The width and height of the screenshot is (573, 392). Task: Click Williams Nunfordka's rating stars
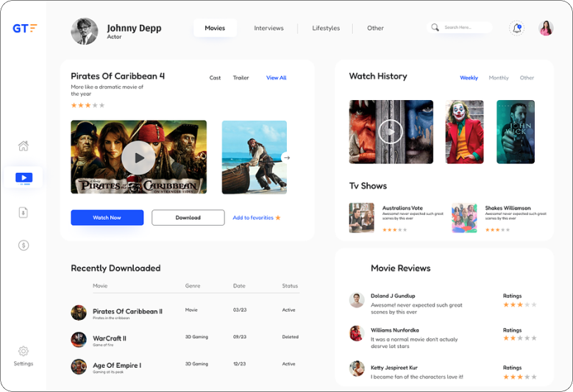519,338
